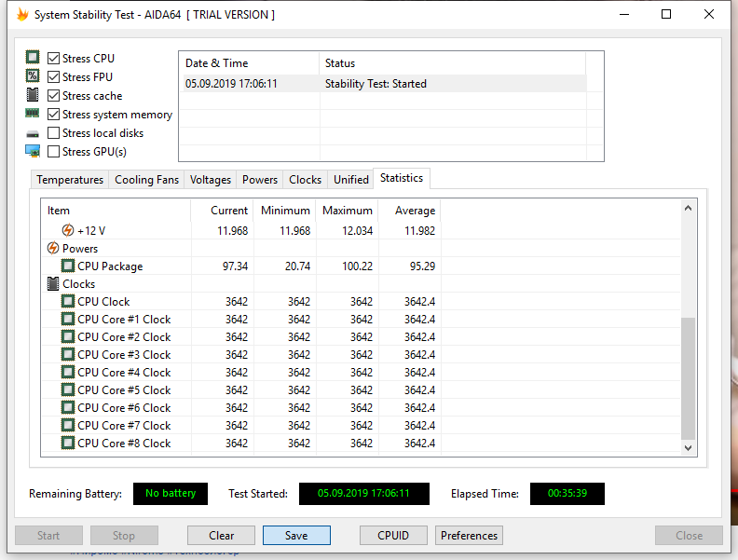Click the CPU Clock row icon
This screenshot has width=738, height=560.
click(x=68, y=301)
